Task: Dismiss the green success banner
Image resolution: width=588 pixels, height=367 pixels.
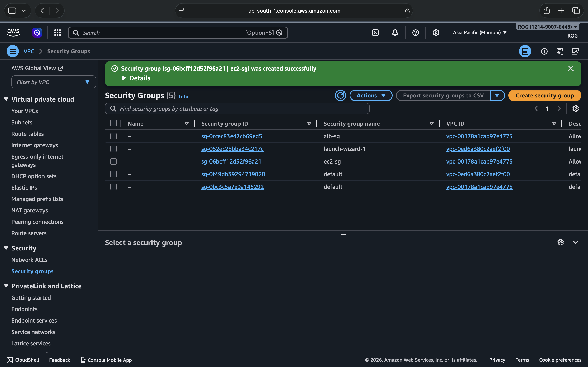Action: (570, 69)
